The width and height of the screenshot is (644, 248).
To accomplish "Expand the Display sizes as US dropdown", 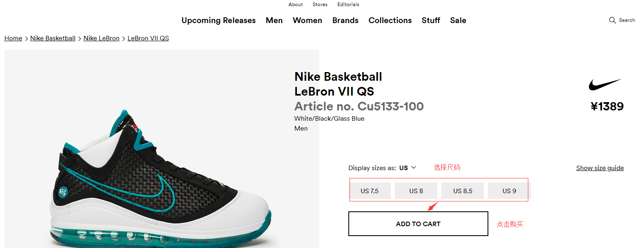I will [408, 168].
